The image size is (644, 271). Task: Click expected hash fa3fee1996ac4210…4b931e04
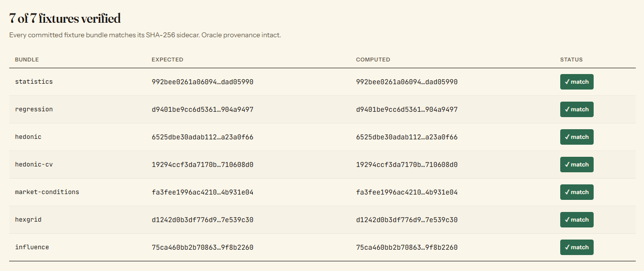pyautogui.click(x=202, y=192)
